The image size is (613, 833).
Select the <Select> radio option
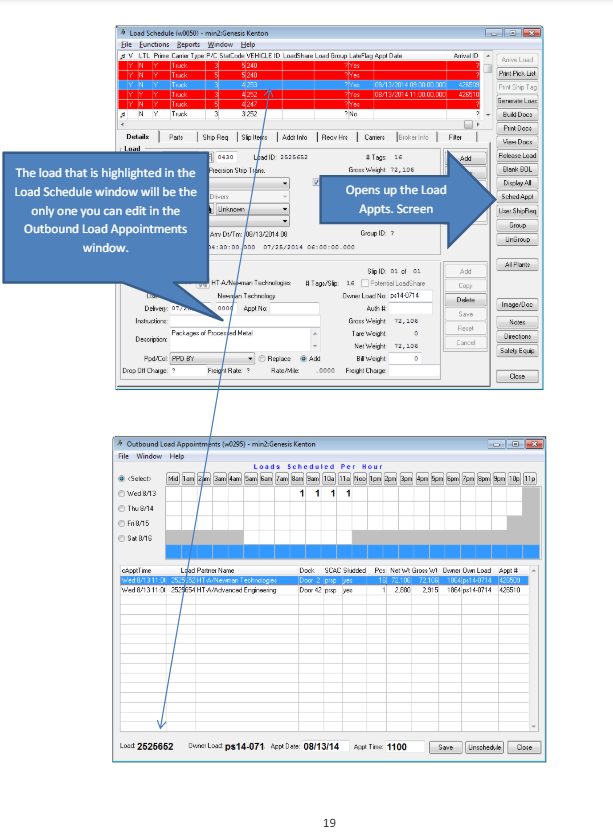pos(122,479)
